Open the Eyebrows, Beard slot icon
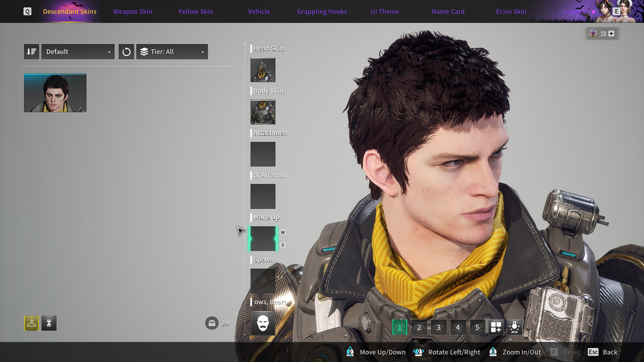This screenshot has height=362, width=644. pyautogui.click(x=263, y=323)
